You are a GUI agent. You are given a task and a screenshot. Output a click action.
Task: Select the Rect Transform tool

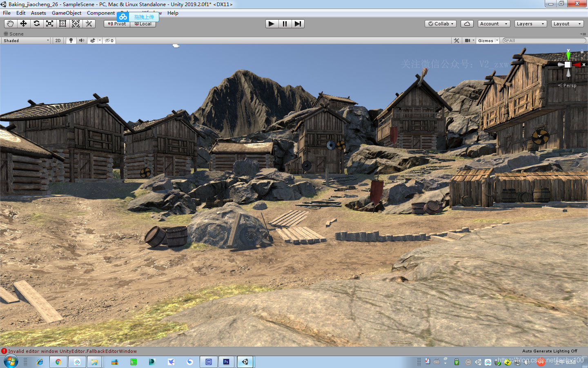(x=62, y=24)
